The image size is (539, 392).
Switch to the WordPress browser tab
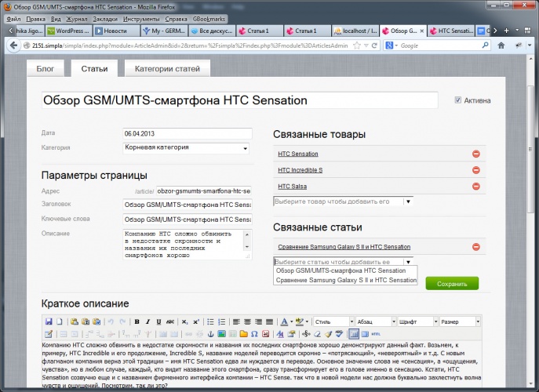click(x=69, y=31)
